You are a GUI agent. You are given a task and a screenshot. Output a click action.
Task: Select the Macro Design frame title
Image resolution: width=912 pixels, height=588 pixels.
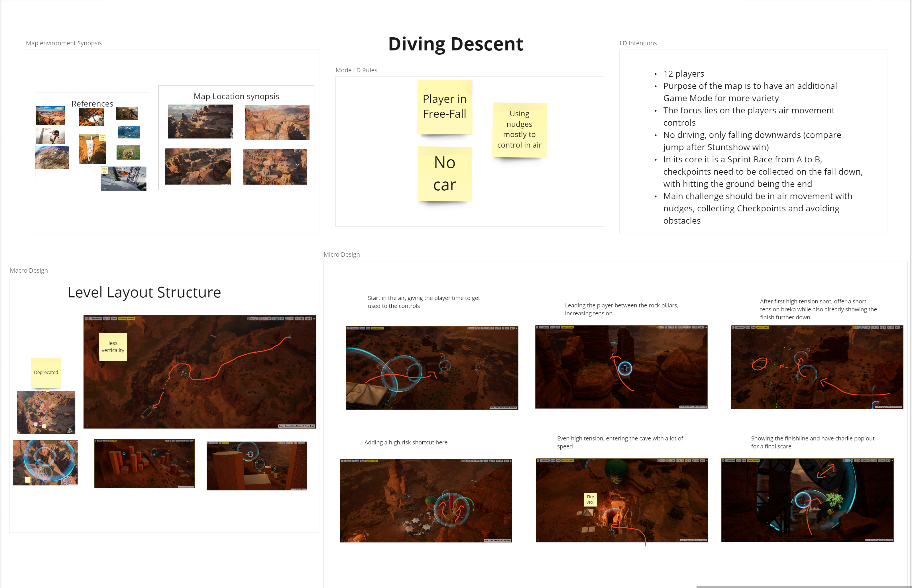click(x=29, y=270)
